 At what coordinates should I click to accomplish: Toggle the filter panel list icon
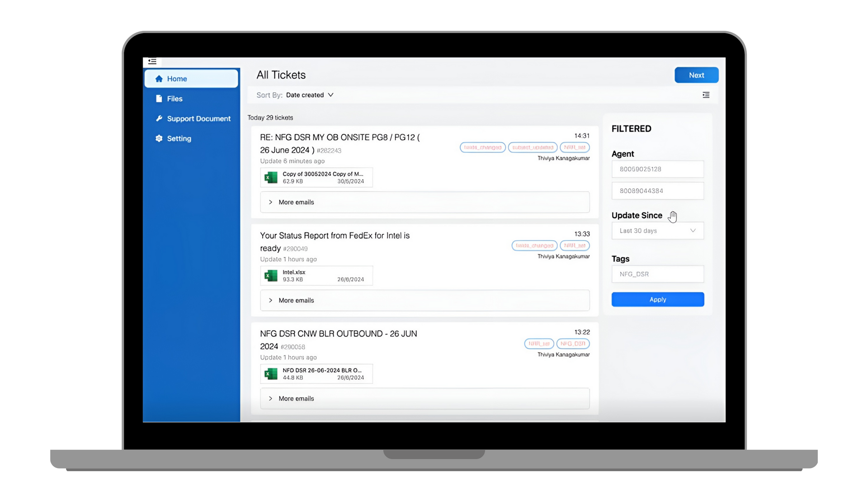click(x=706, y=95)
